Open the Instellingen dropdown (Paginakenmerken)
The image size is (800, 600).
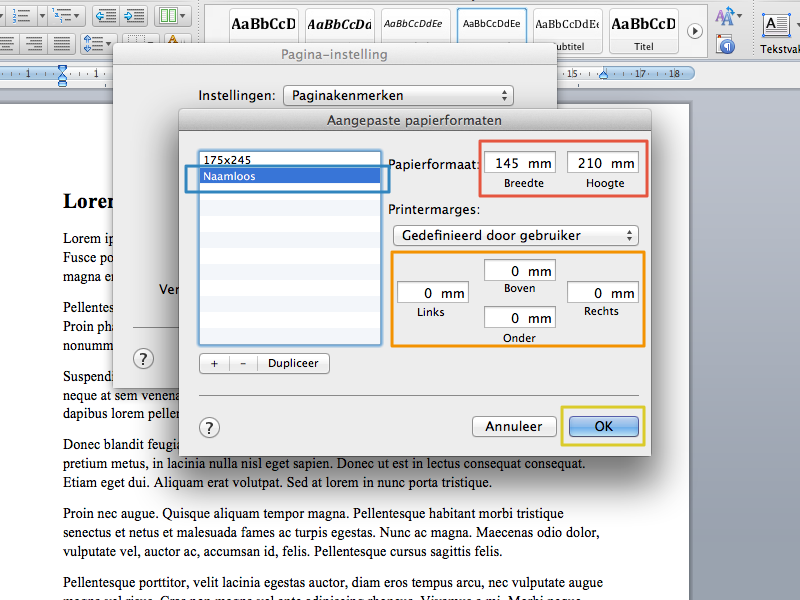pos(398,95)
